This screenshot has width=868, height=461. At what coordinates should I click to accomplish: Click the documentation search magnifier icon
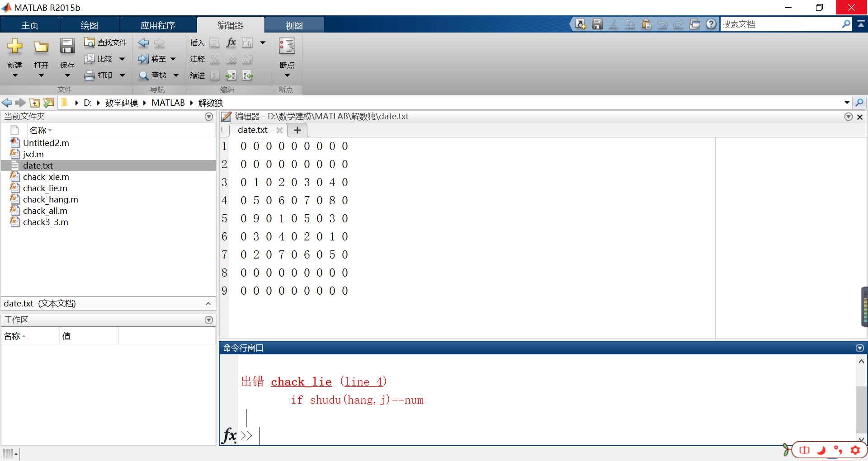[x=846, y=24]
